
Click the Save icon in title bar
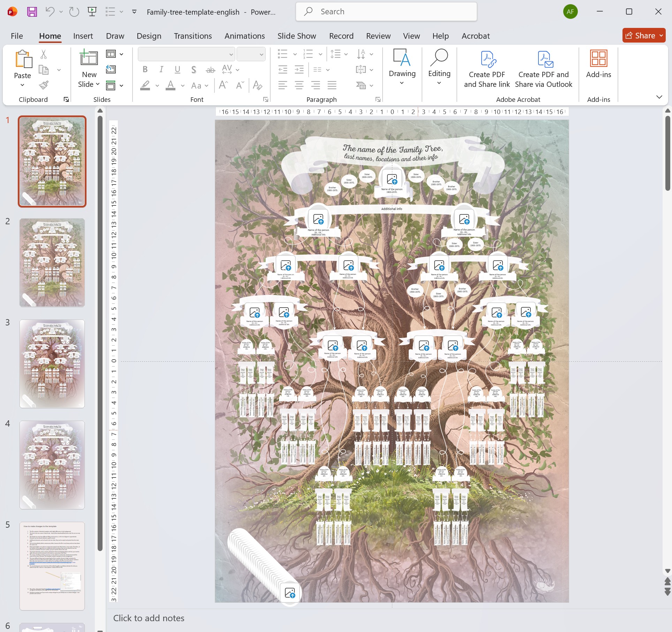(32, 12)
